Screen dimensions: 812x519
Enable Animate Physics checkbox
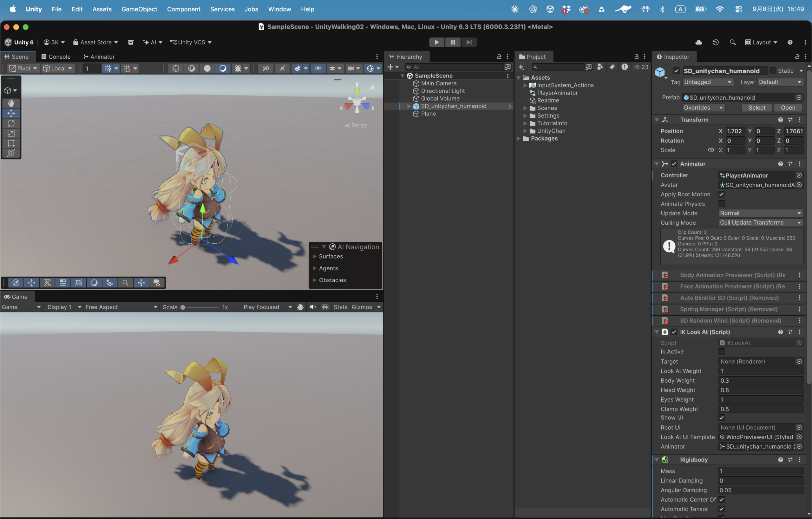click(721, 204)
